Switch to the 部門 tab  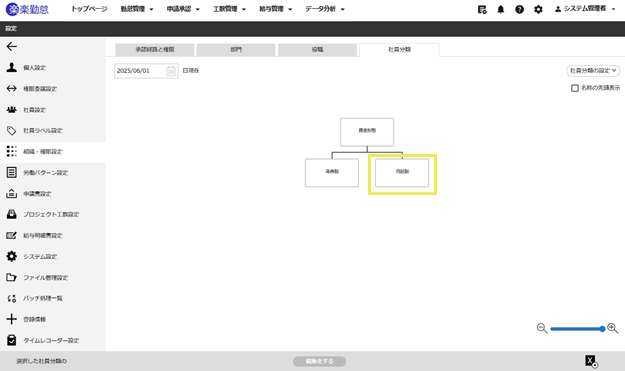click(236, 50)
